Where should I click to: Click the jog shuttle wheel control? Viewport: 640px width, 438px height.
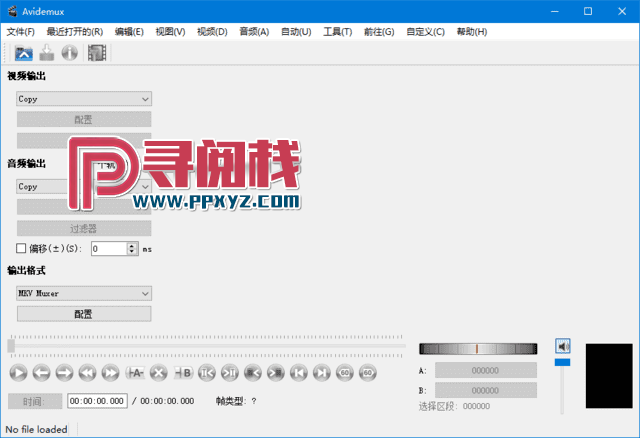[478, 349]
